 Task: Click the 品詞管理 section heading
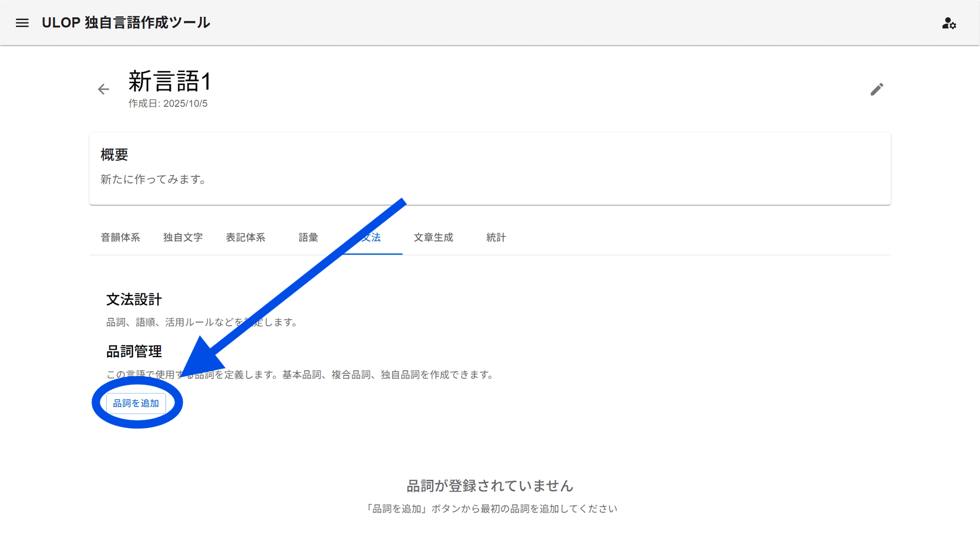click(x=134, y=352)
